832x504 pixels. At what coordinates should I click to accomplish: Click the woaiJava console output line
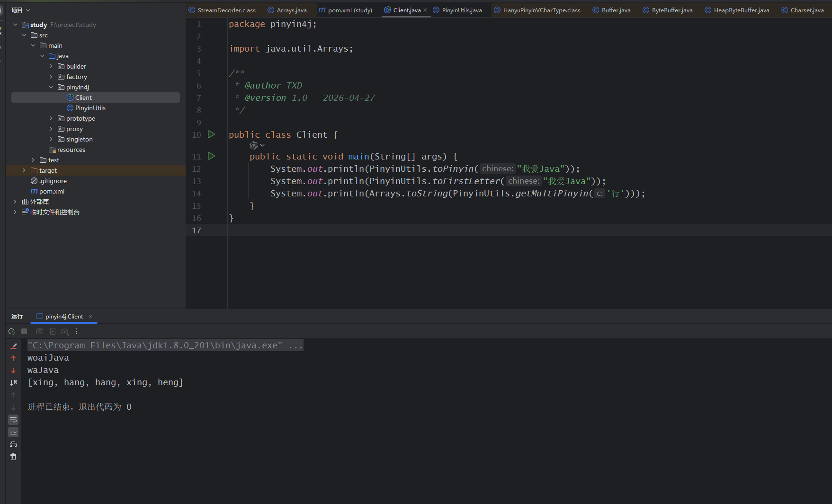(x=48, y=358)
